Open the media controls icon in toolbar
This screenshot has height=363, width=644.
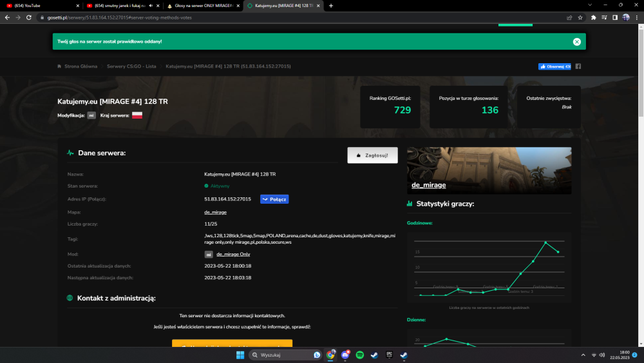[x=604, y=17]
